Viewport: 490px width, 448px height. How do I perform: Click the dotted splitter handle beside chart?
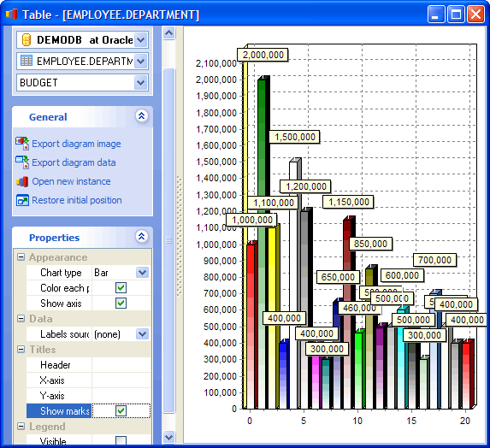[179, 236]
